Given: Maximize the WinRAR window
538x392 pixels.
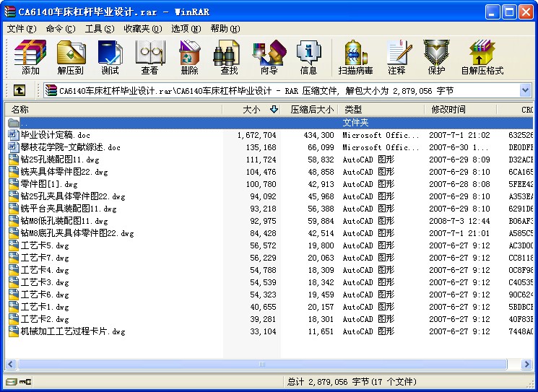Looking at the screenshot, I should point(509,12).
